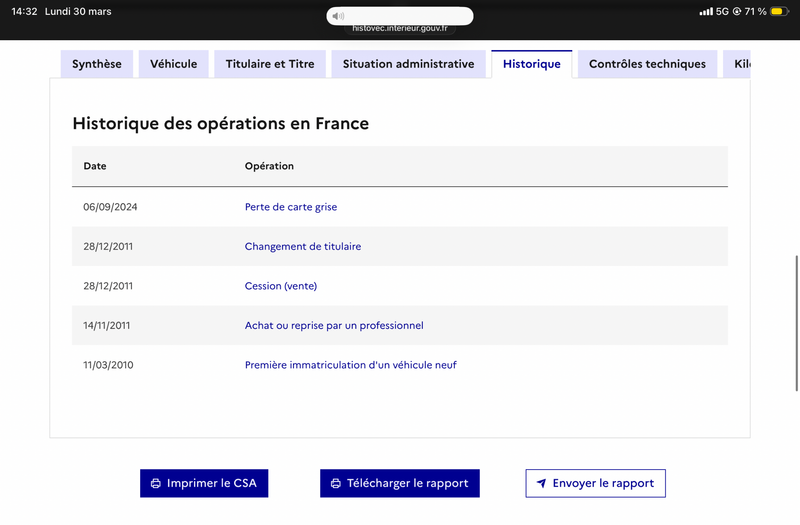Click Achat ou reprise par un professionnel

point(334,325)
